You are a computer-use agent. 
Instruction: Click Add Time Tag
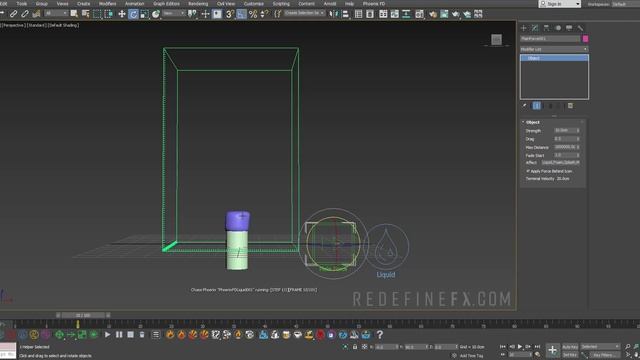coord(471,356)
